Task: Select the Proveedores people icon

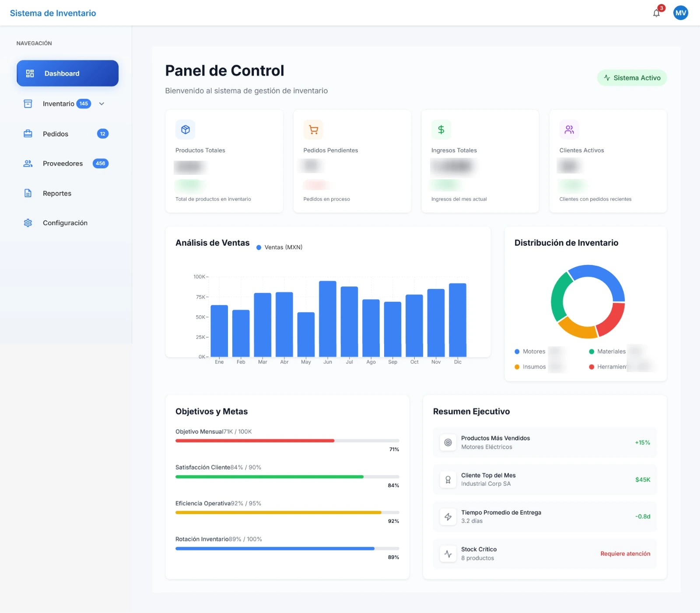Action: tap(28, 163)
